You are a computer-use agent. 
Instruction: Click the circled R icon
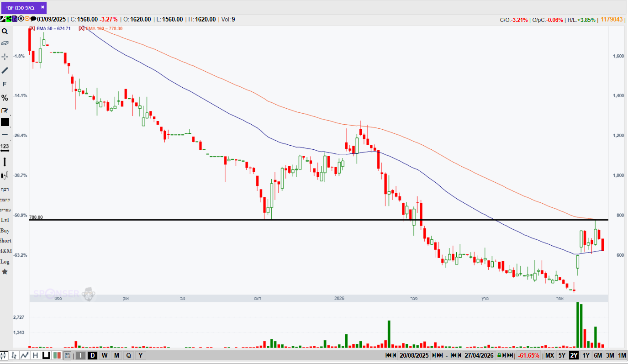(x=21, y=19)
